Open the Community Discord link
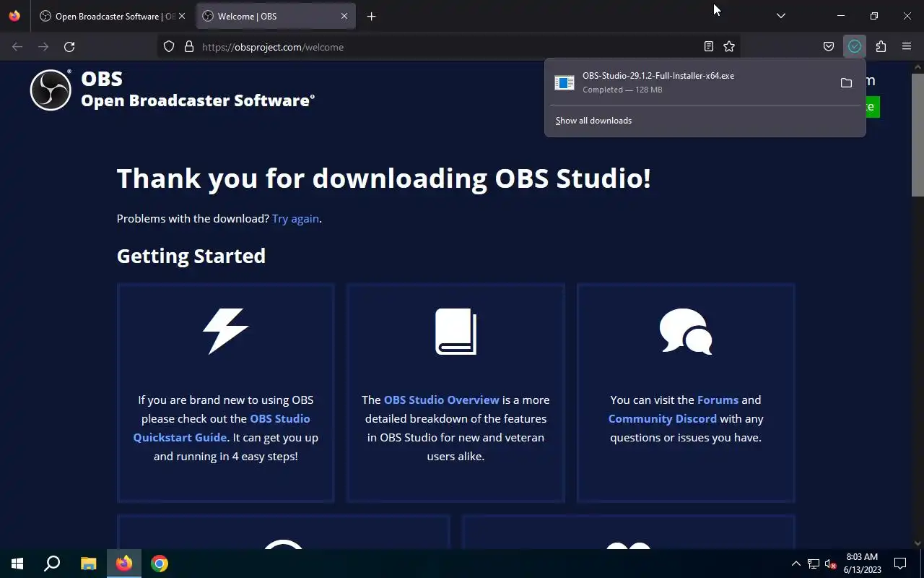924x578 pixels. coord(662,418)
